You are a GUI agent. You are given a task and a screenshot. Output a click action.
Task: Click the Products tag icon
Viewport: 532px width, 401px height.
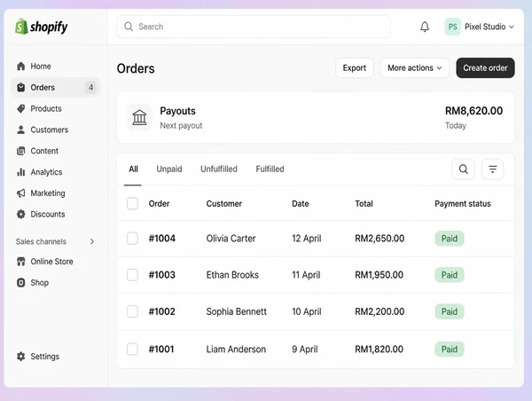coord(21,108)
